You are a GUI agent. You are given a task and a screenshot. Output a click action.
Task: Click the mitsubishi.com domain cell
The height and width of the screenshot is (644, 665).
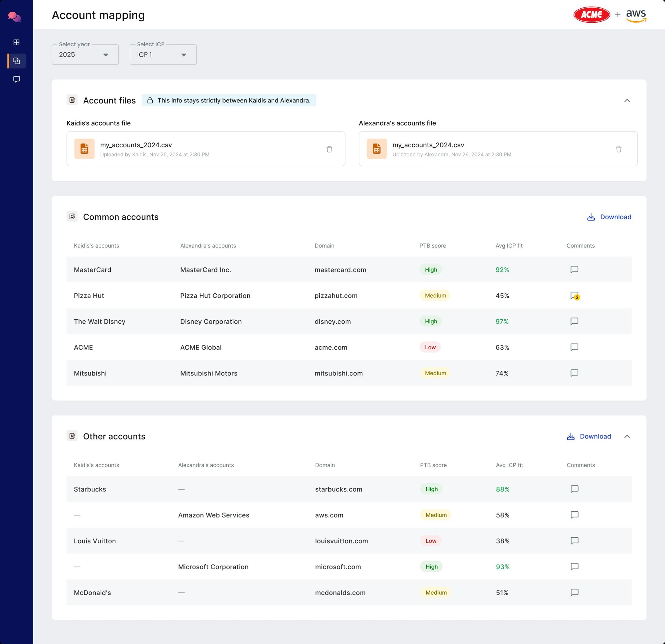[338, 373]
